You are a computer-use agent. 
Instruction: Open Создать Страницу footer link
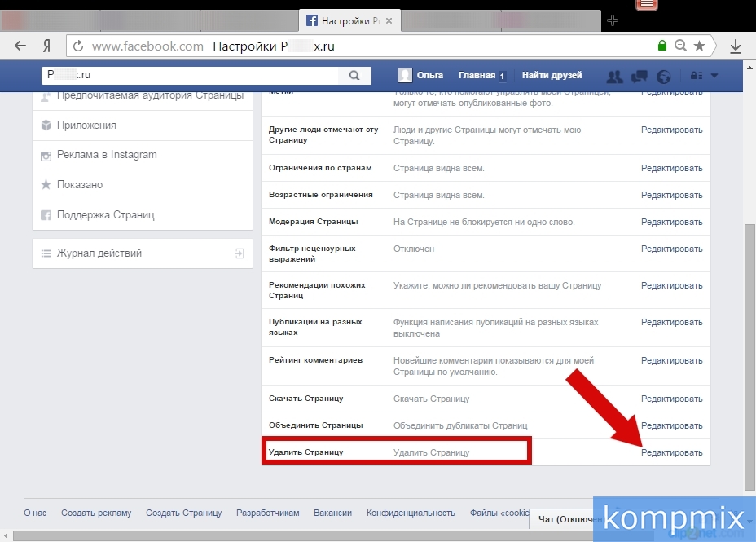(x=183, y=513)
